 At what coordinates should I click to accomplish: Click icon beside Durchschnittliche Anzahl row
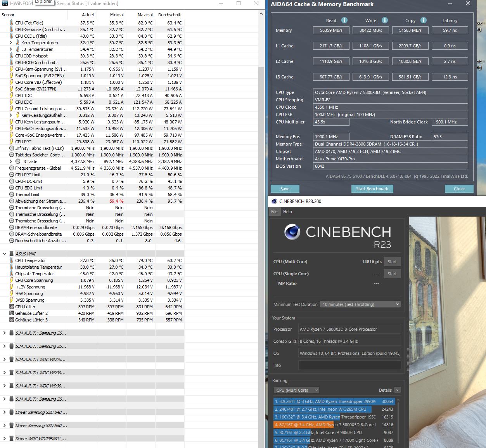pyautogui.click(x=12, y=241)
